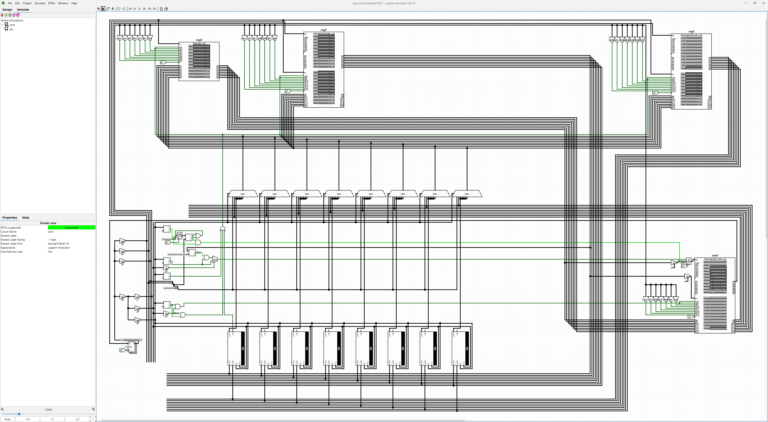
Task: Open the Shared Label Facing East dropdown
Action: (72, 240)
